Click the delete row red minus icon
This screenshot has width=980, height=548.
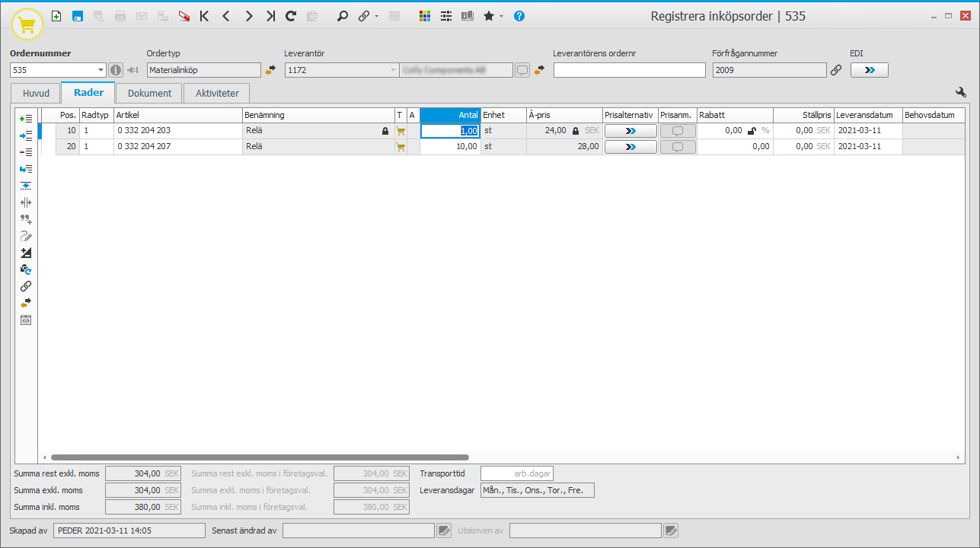pyautogui.click(x=25, y=152)
